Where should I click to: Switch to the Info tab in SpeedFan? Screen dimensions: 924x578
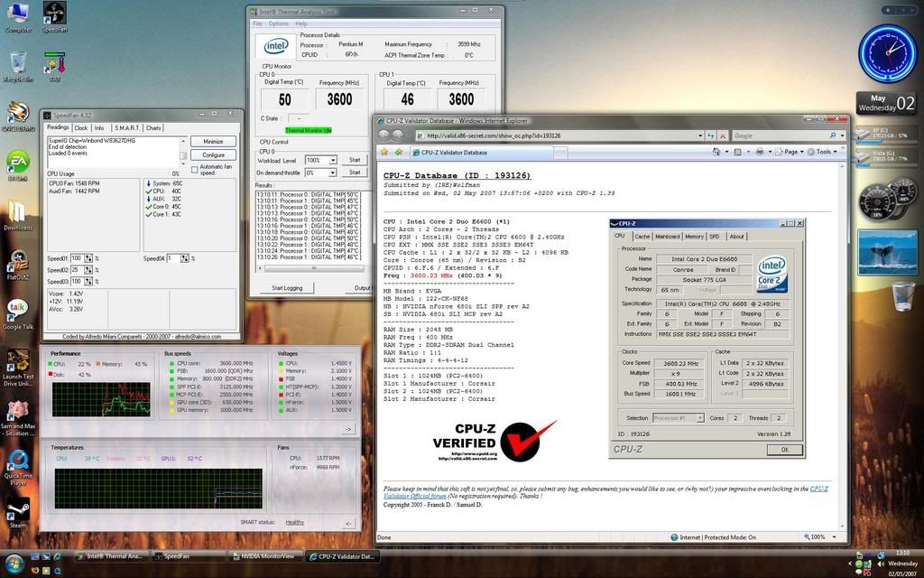point(99,128)
